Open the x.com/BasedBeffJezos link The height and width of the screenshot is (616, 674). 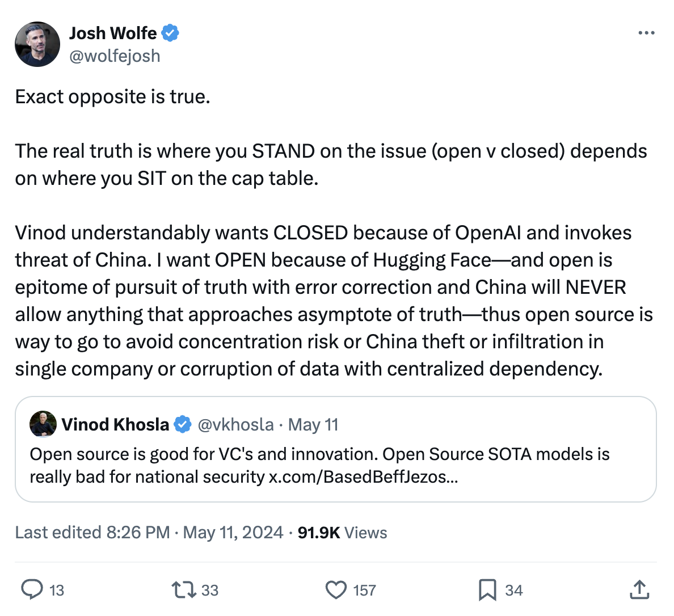[x=363, y=477]
